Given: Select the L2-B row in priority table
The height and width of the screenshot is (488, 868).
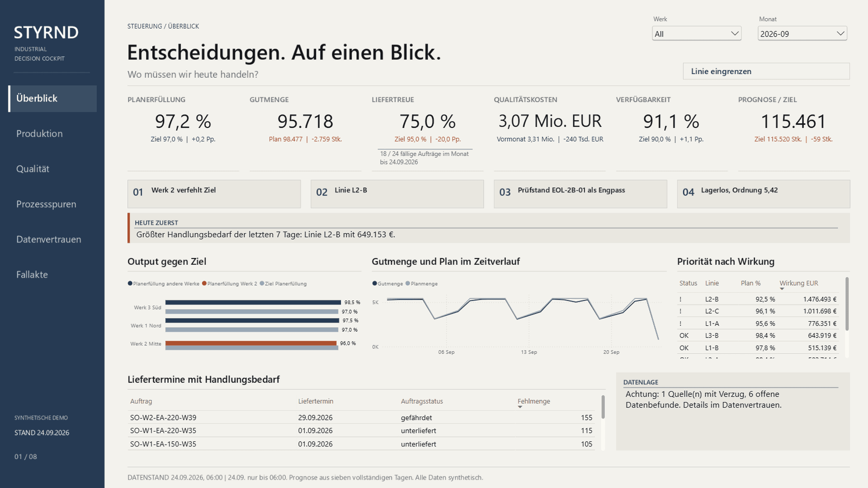Looking at the screenshot, I should click(x=758, y=299).
